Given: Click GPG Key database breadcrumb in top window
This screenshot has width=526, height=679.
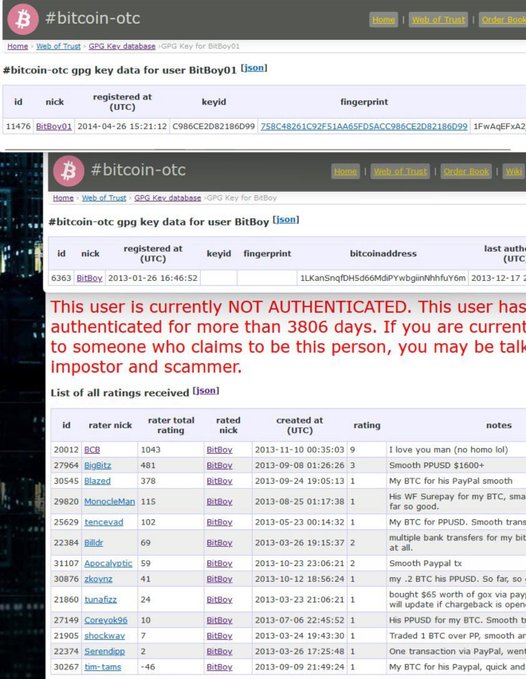Looking at the screenshot, I should 122,46.
